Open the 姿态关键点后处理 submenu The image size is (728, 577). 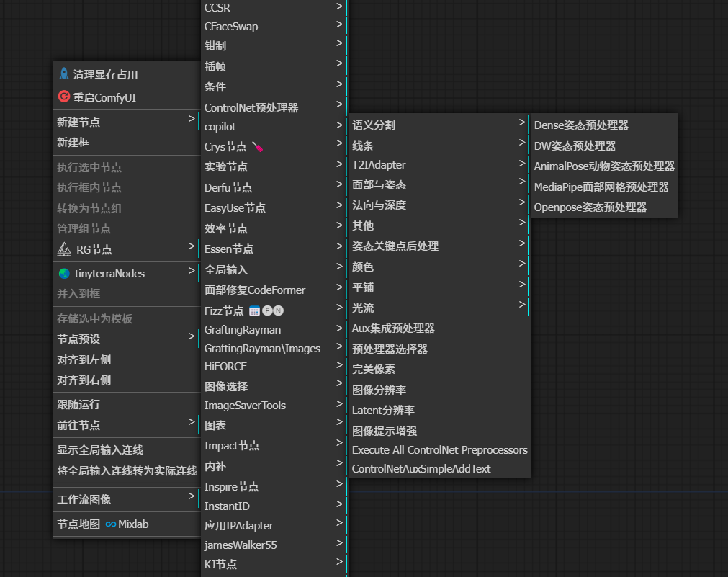point(439,246)
